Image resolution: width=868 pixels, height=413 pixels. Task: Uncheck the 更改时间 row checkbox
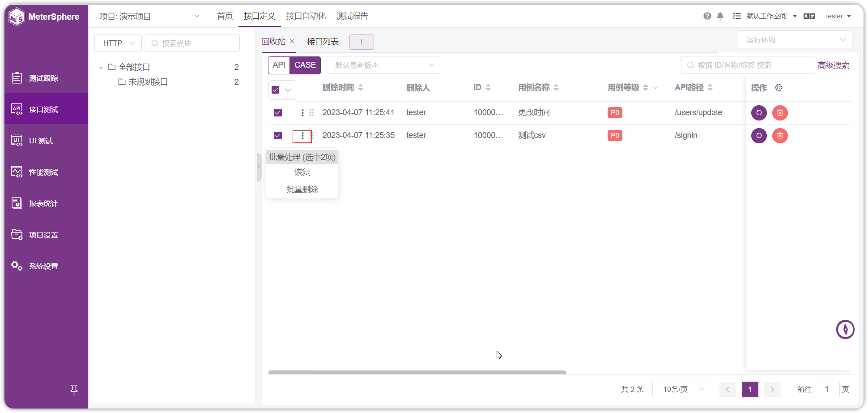click(278, 112)
